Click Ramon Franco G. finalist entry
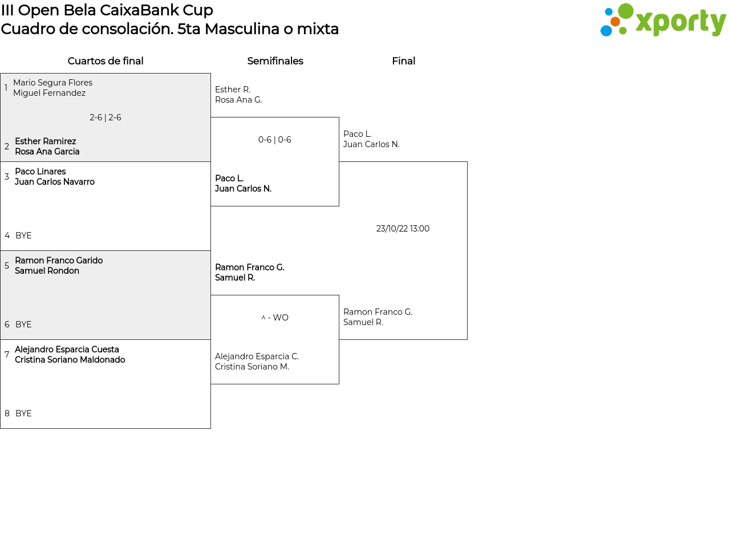The image size is (730, 560). tap(378, 317)
